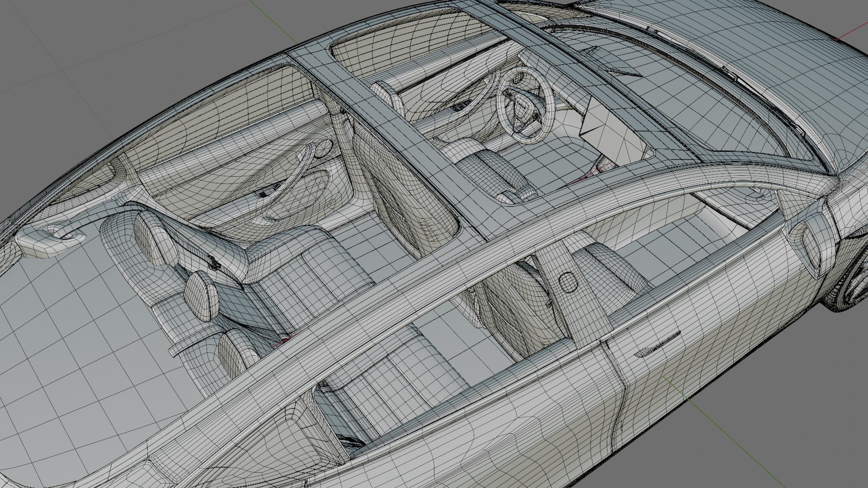Select the middle rear seat headrest
Viewport: 868px width, 488px height.
pos(202,296)
